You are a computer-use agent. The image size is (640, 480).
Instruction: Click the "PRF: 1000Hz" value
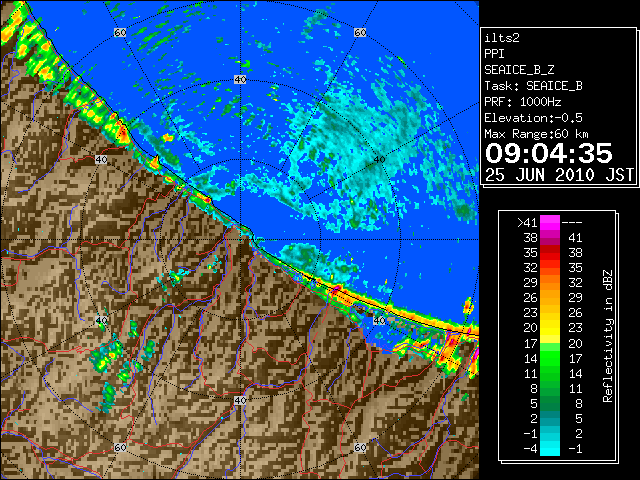tap(522, 102)
